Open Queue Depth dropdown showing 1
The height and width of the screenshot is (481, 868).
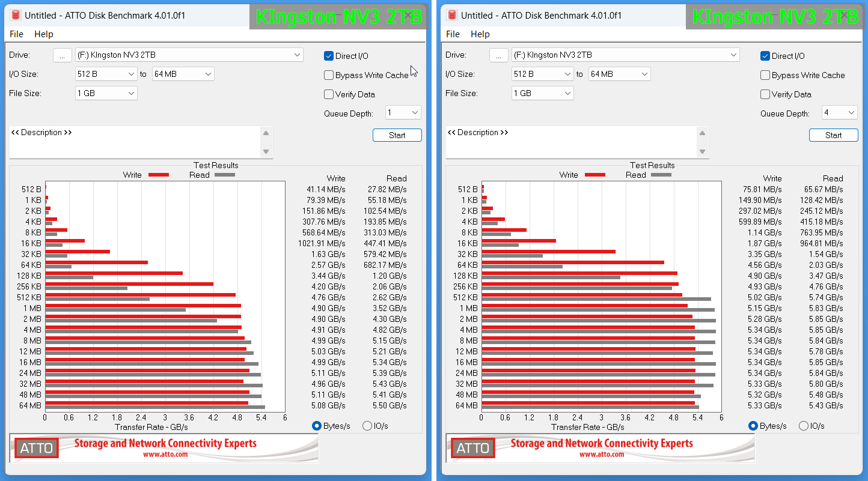point(403,112)
